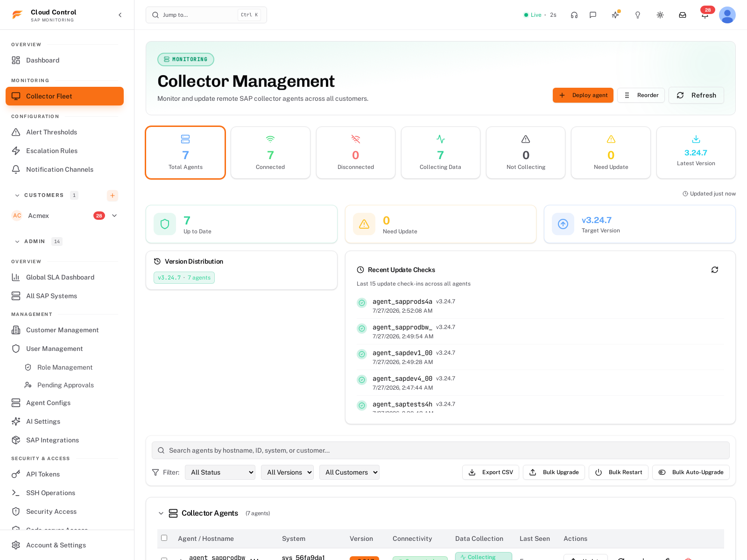Add a customer with the plus icon
The height and width of the screenshot is (560, 747).
[113, 195]
